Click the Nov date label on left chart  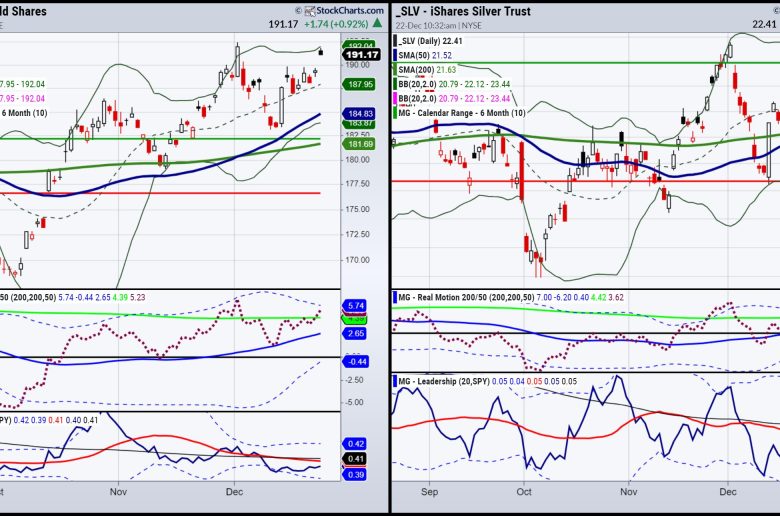(118, 492)
